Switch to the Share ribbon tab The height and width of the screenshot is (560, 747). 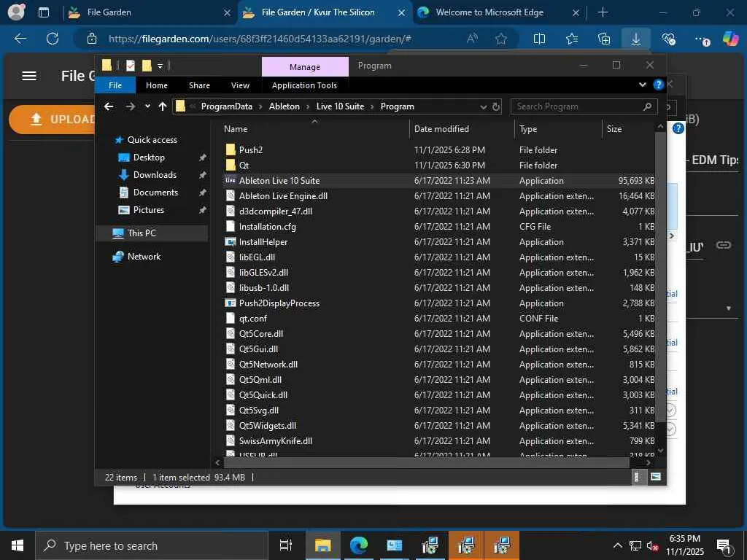pyautogui.click(x=199, y=85)
